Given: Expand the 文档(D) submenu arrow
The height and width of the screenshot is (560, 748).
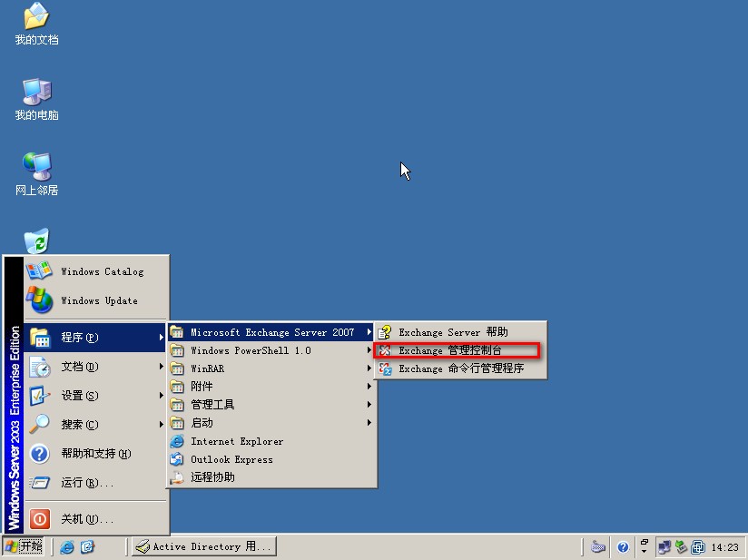Looking at the screenshot, I should [x=162, y=367].
